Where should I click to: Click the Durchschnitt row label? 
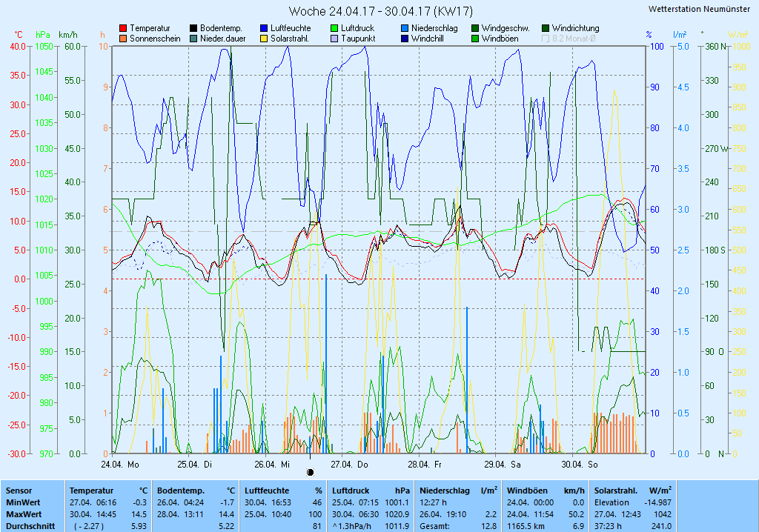click(30, 526)
